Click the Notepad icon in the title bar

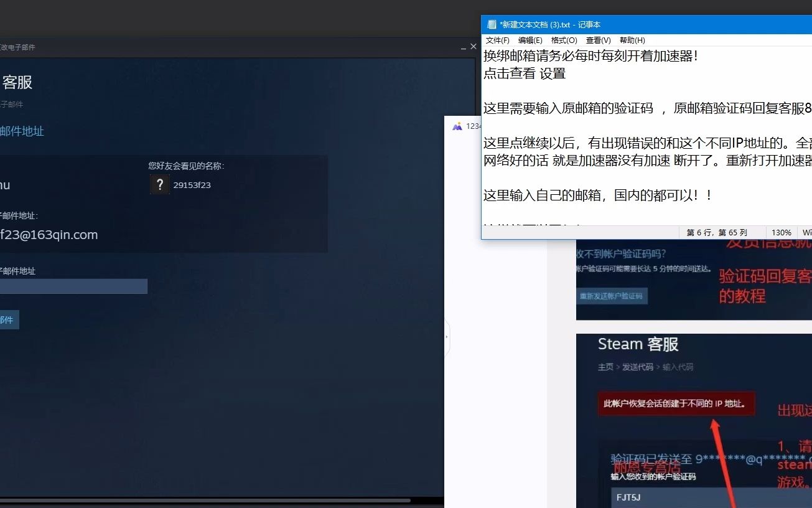(x=492, y=24)
